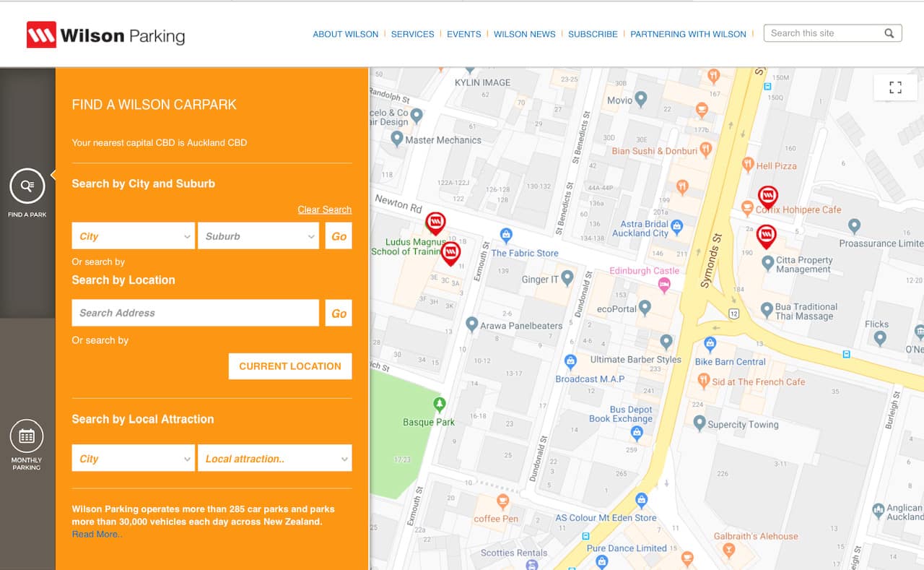Go to the Events page
The image size is (924, 570).
[x=463, y=34]
